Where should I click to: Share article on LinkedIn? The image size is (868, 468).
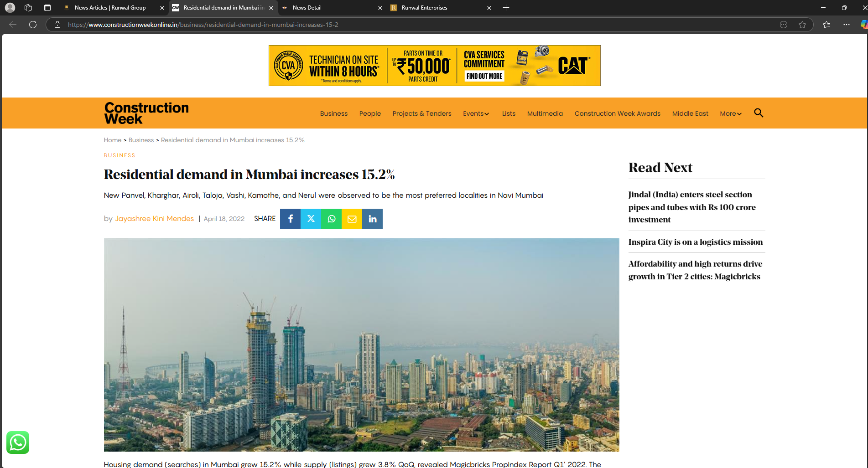click(x=372, y=219)
